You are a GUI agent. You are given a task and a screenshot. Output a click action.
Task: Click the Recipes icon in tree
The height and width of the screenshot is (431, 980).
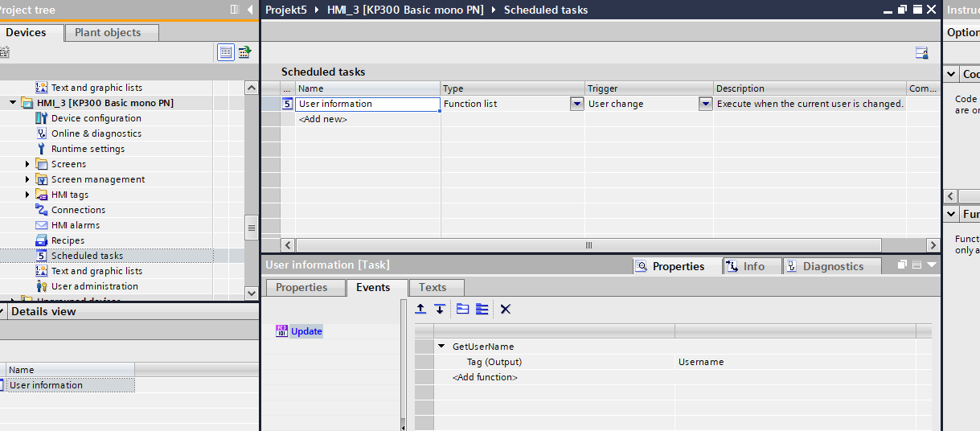[42, 240]
